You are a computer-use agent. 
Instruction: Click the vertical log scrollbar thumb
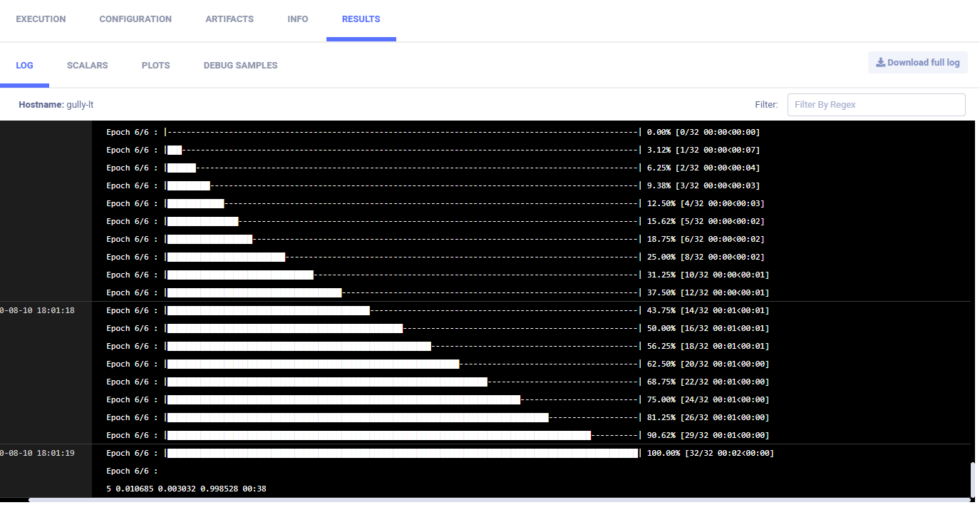click(973, 480)
